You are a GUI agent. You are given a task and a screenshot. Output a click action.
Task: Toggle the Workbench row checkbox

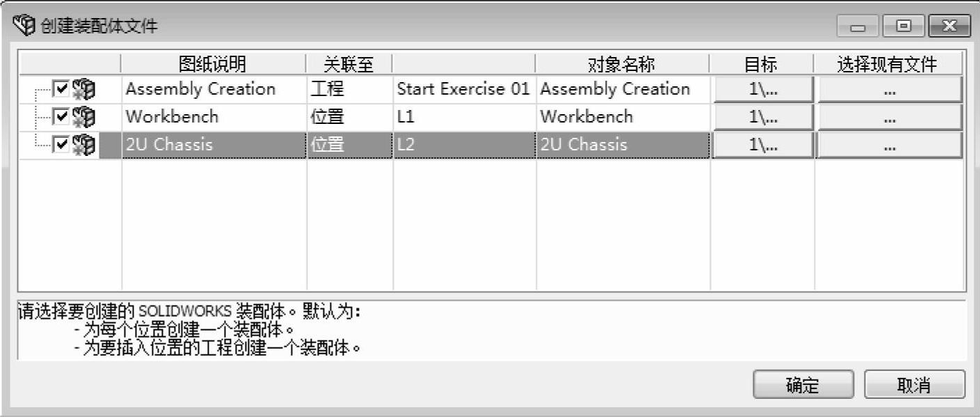(61, 117)
